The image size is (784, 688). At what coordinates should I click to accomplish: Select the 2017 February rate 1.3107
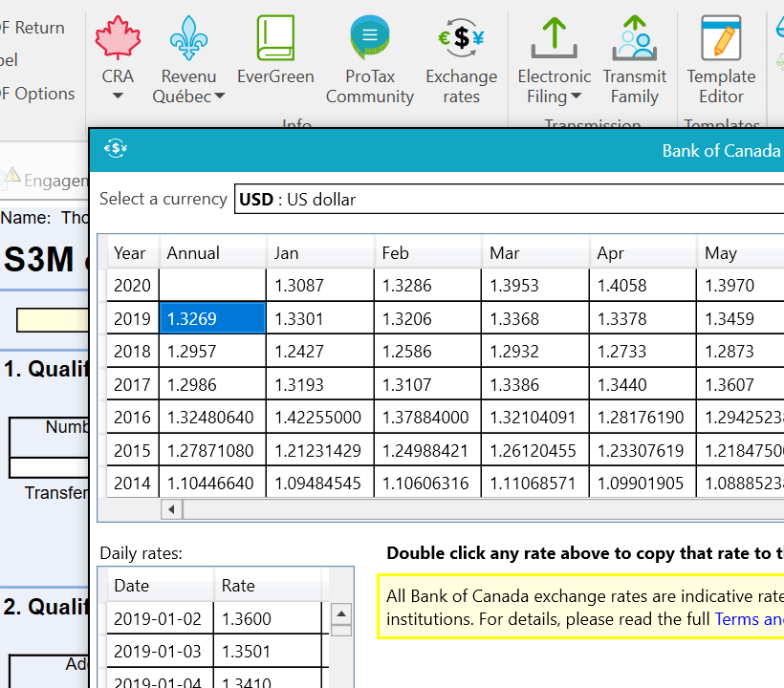point(427,384)
